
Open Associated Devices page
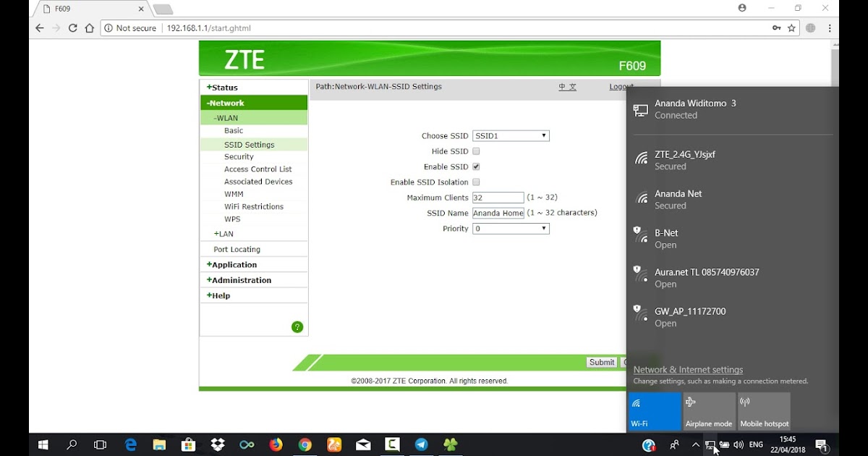[258, 182]
